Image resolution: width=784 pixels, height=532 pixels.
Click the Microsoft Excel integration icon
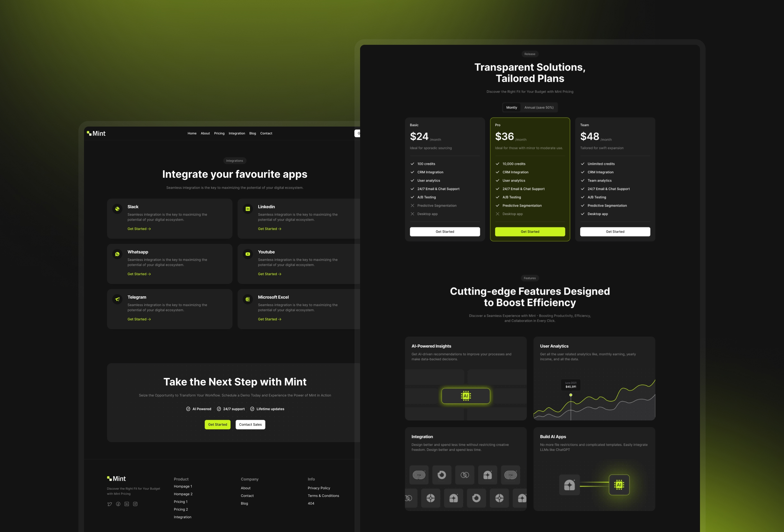point(248,299)
